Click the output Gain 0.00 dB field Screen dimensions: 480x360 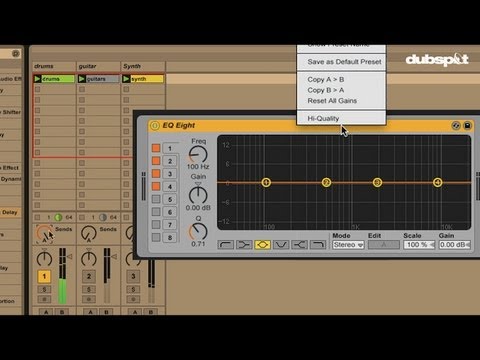(455, 245)
